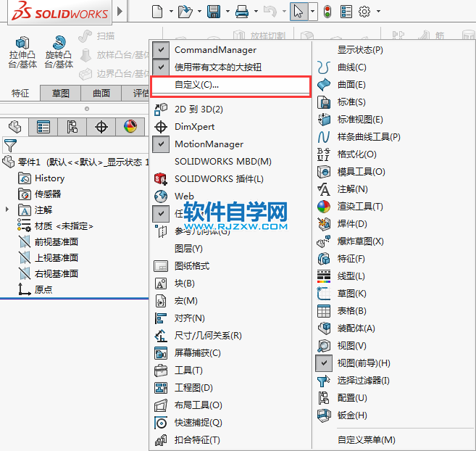476x451 pixels.
Task: Switch to the 草图 sketch tab
Action: click(x=61, y=93)
